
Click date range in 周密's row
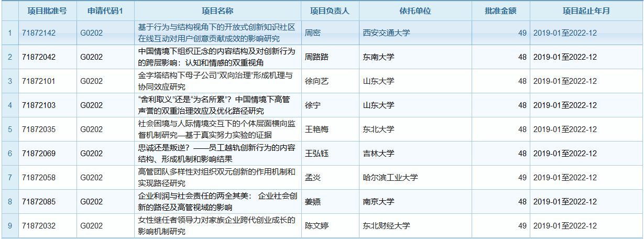565,33
